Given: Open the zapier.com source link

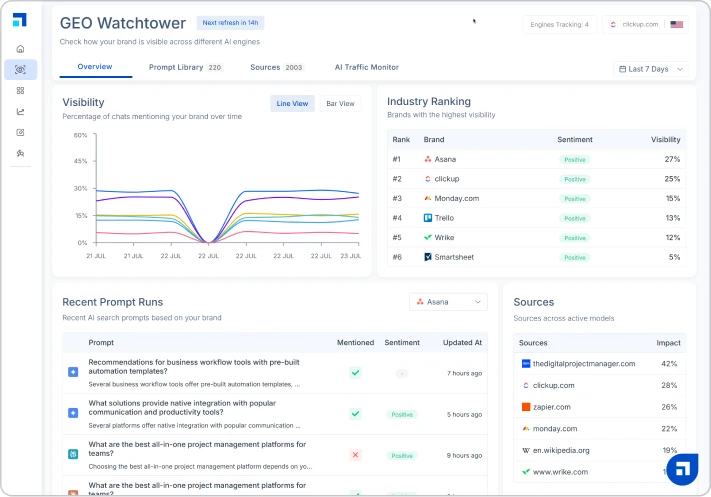Looking at the screenshot, I should (552, 407).
